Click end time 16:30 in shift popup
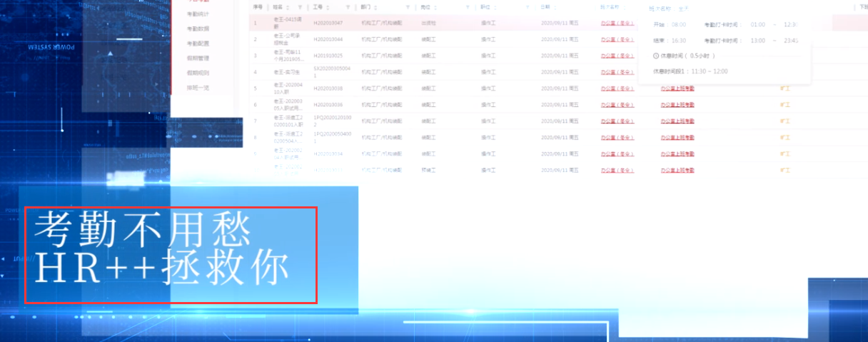This screenshot has width=868, height=342. [679, 41]
